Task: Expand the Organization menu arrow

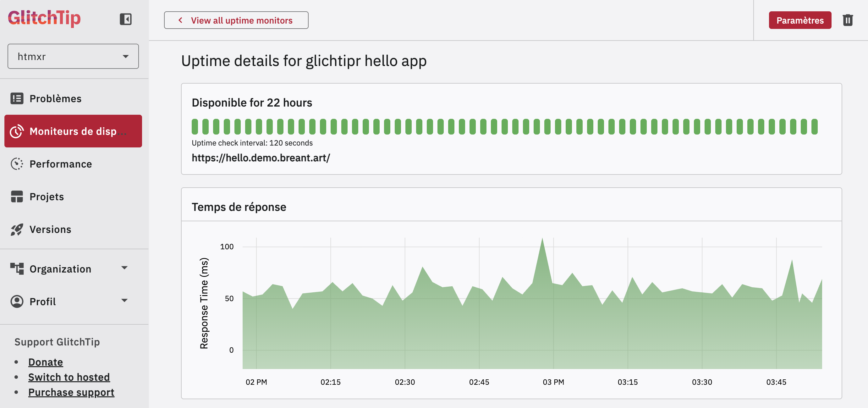Action: pos(124,268)
